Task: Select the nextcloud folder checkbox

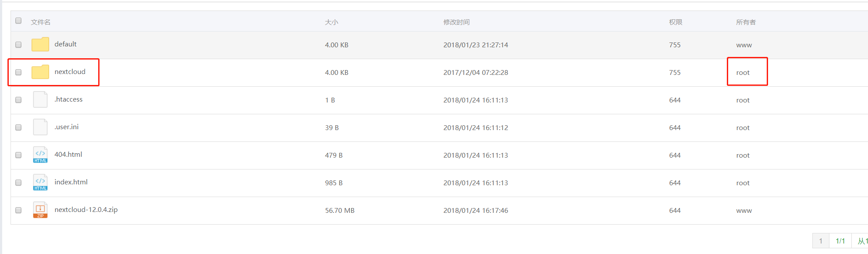Action: click(18, 72)
